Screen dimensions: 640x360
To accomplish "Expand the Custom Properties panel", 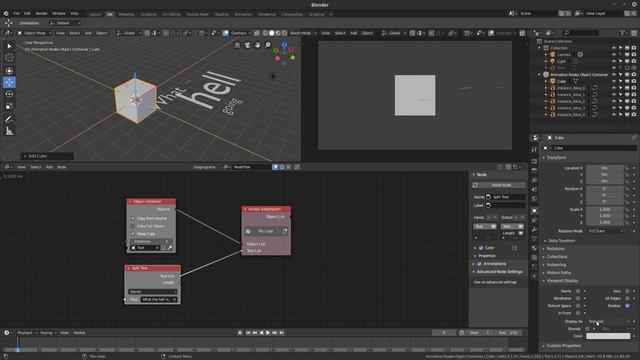I will 563,346.
